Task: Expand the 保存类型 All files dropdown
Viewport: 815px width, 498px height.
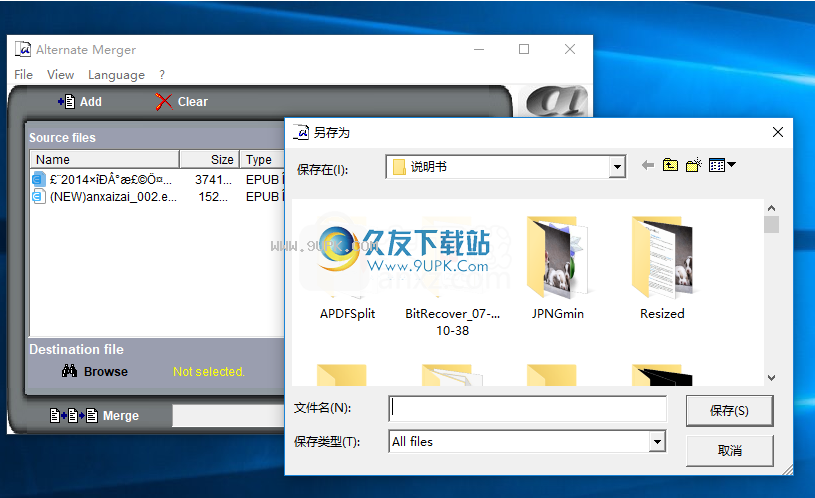Action: click(x=657, y=441)
